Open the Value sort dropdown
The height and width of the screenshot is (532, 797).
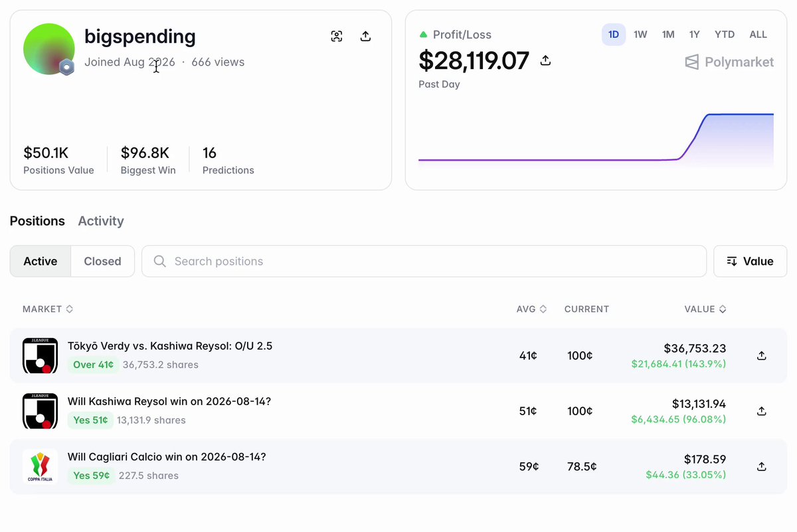point(750,261)
